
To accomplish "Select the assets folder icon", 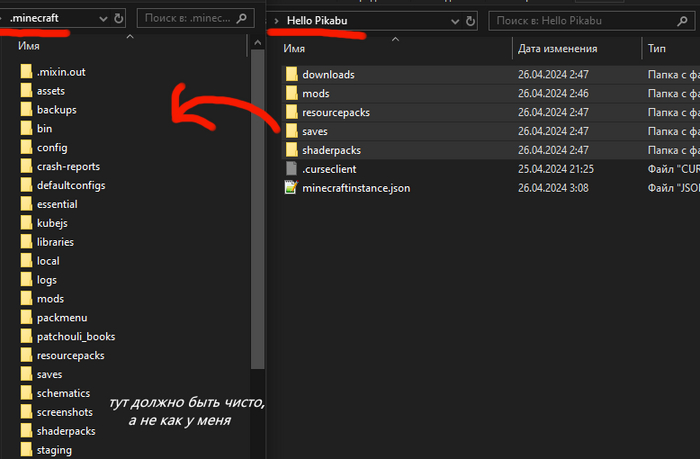I will [26, 91].
